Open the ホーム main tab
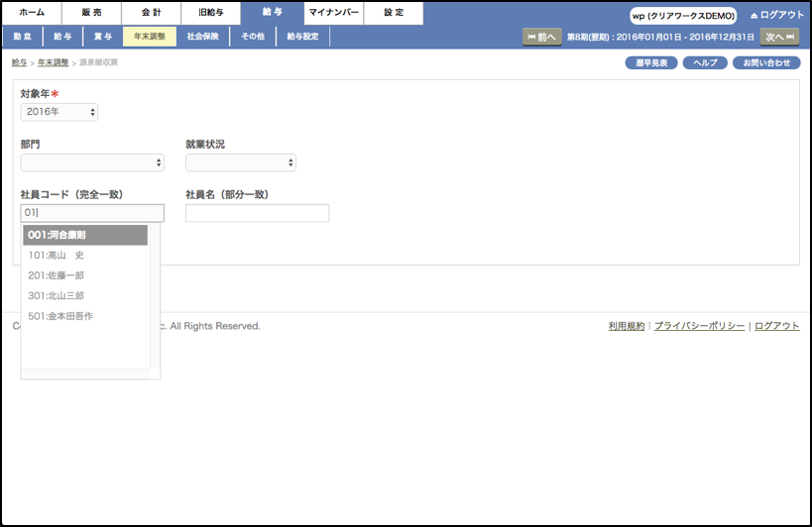812x527 pixels. click(x=32, y=13)
